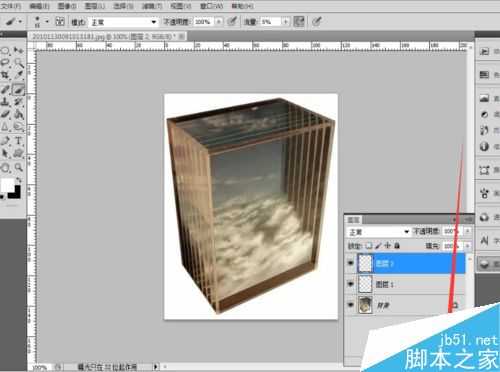
Task: Open the brush mode dropdown in options bar
Action: tap(124, 22)
